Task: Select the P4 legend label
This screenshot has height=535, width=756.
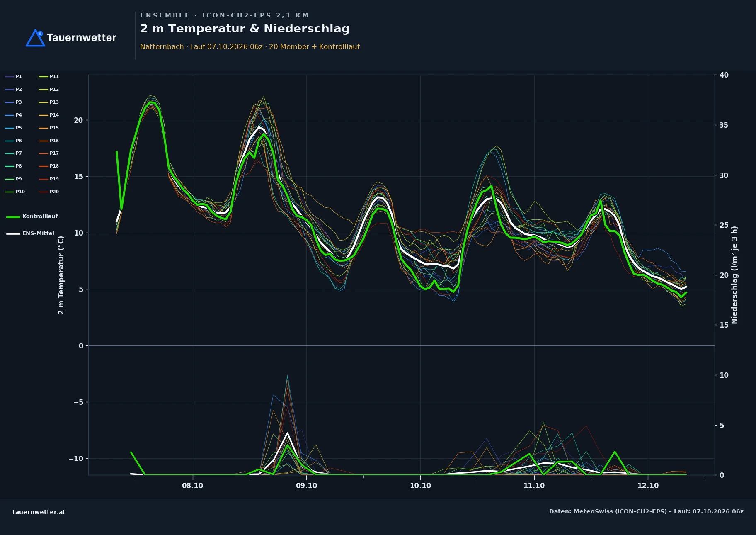Action: (19, 115)
